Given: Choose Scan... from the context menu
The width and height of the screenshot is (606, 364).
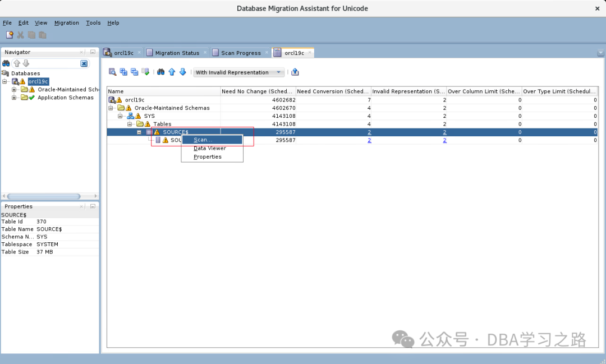Looking at the screenshot, I should 212,140.
